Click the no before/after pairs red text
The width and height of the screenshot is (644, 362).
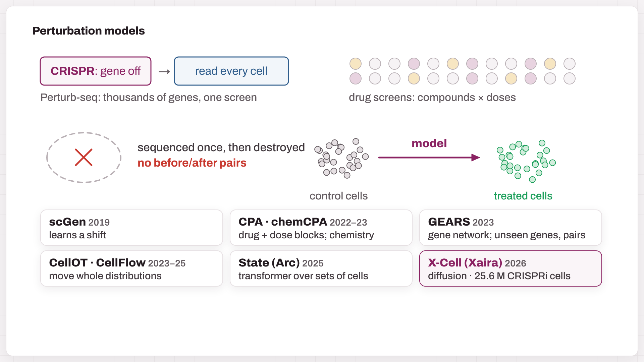pyautogui.click(x=192, y=163)
